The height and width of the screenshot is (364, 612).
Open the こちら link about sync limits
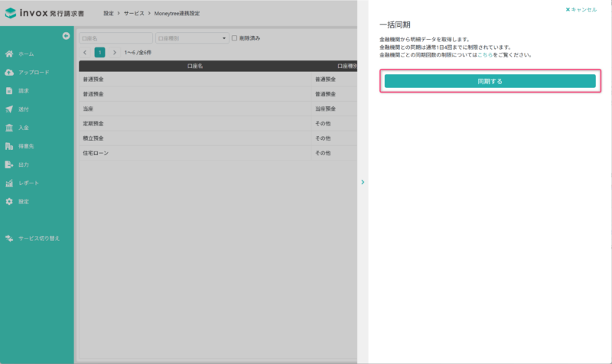[x=485, y=55]
